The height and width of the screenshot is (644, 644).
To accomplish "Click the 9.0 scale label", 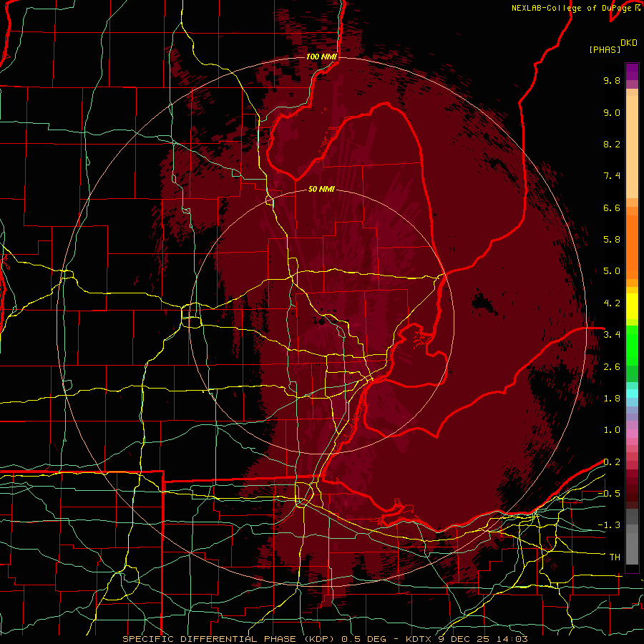I will (x=612, y=112).
